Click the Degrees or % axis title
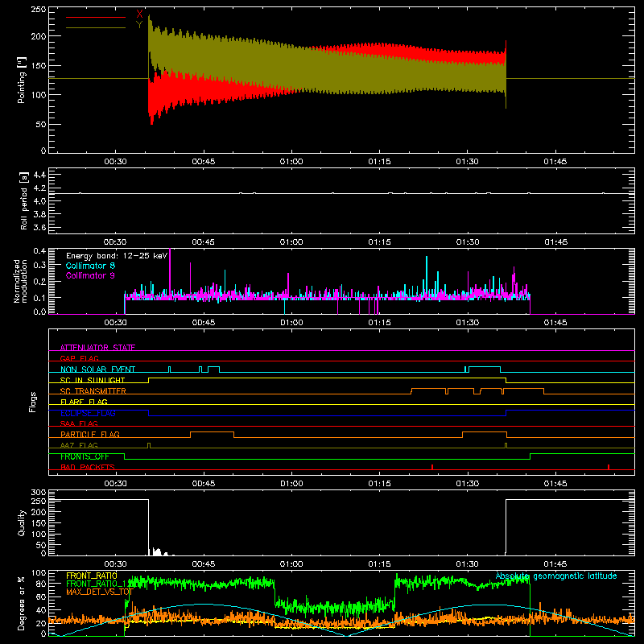 click(x=22, y=604)
